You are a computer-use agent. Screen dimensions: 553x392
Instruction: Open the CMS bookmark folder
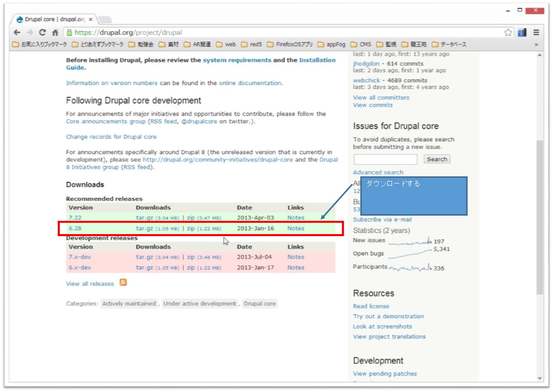point(361,44)
